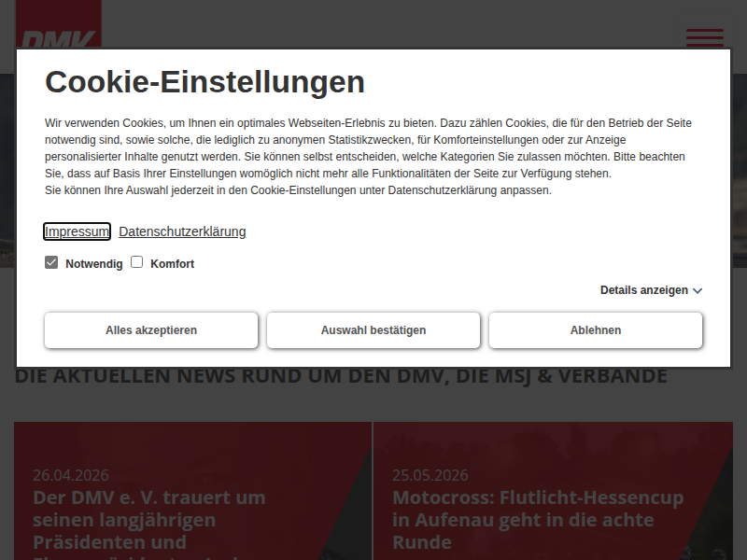Open the Impressum link
The height and width of the screenshot is (560, 747).
click(77, 231)
